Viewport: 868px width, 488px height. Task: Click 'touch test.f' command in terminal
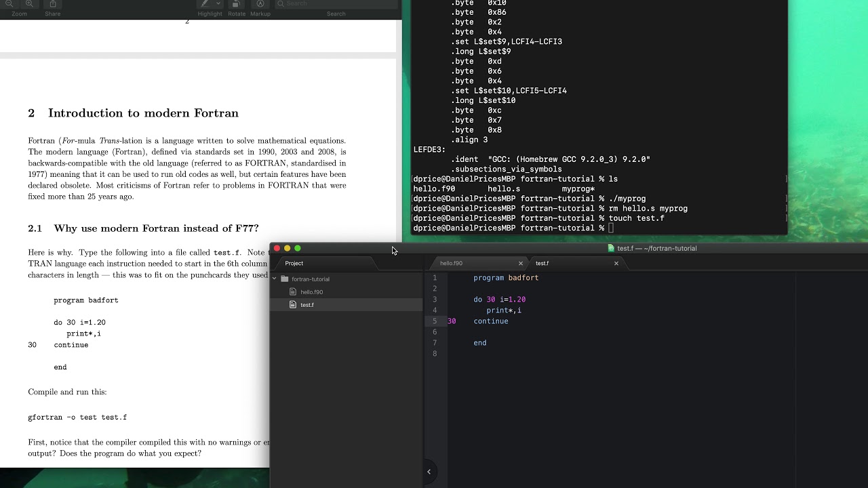coord(637,218)
